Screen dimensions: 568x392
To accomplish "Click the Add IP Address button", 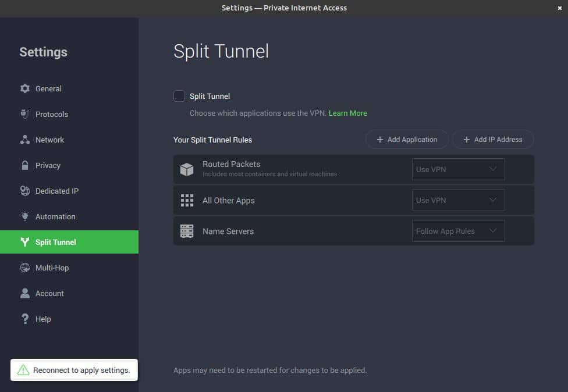I will (x=493, y=140).
